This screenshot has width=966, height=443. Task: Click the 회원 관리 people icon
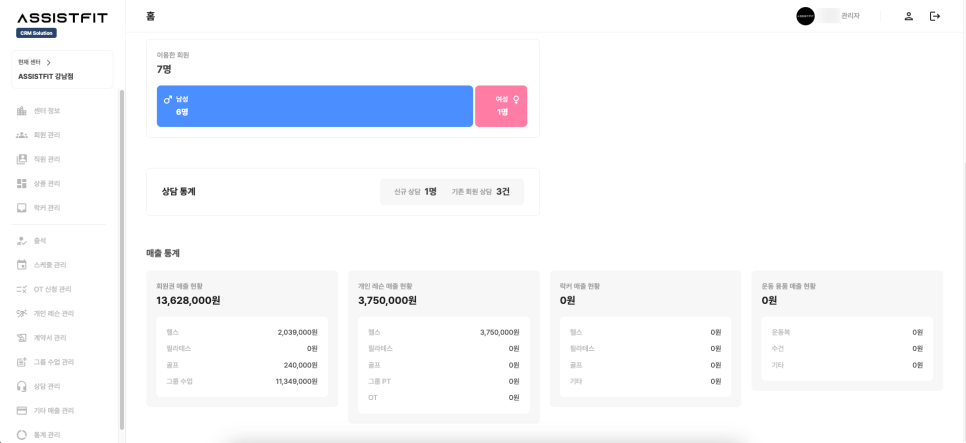22,135
